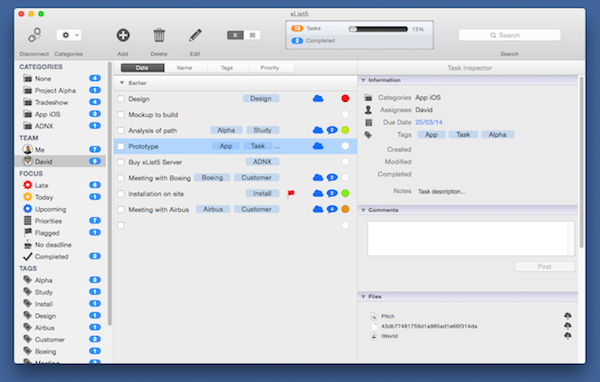Switch to the Name sort tab
This screenshot has height=382, width=600.
click(x=184, y=68)
